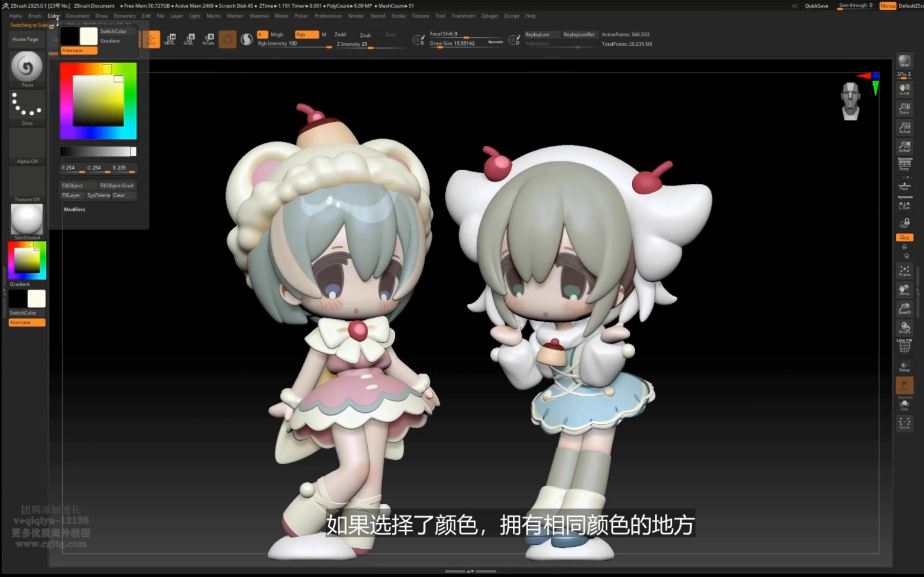
Task: Click the symmetry draw-size S icon
Action: [x=418, y=39]
